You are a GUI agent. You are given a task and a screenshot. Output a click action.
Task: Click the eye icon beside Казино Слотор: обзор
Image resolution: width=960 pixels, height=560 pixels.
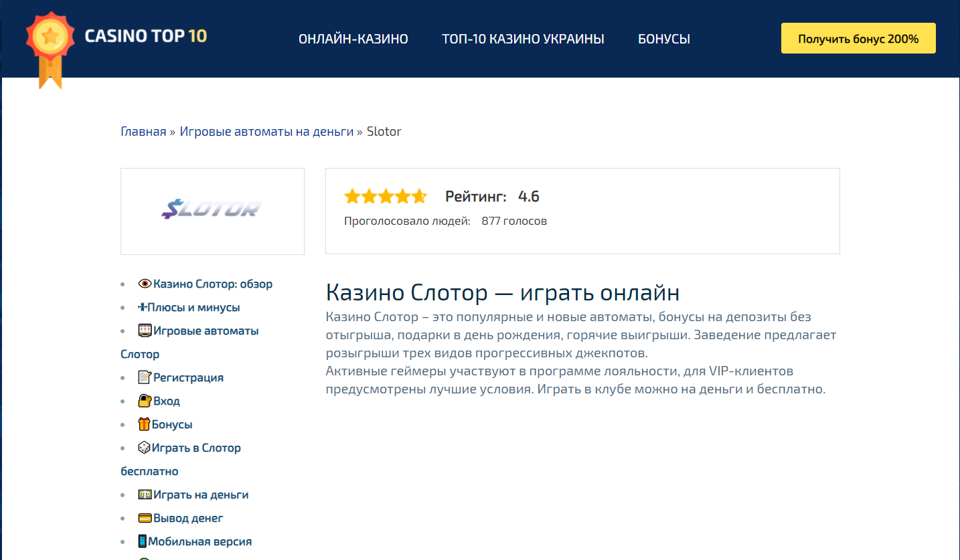tap(145, 284)
